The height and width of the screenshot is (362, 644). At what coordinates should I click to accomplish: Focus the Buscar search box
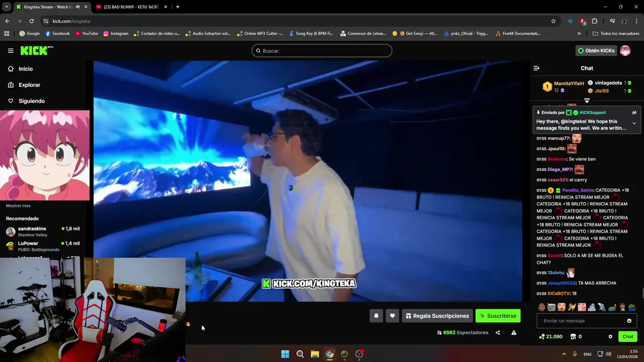[x=322, y=51]
